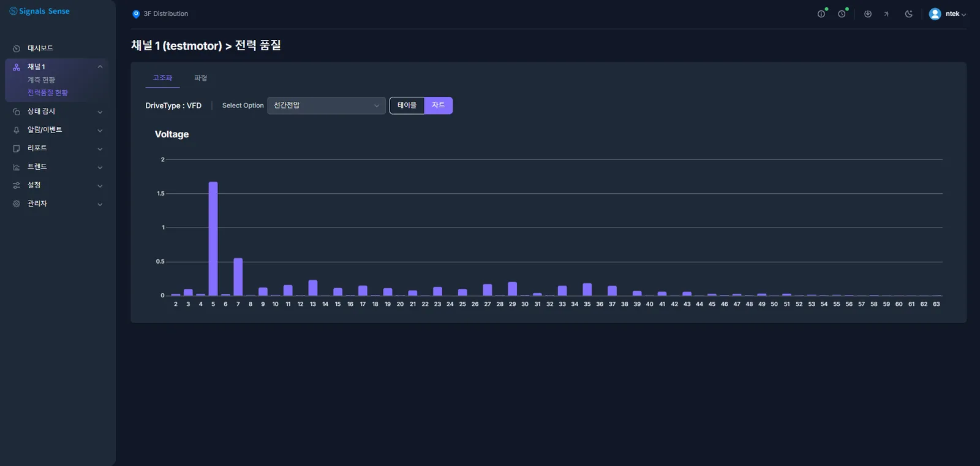Expand the 트렌드 menu chevron
Viewport: 980px width, 466px height.
click(x=100, y=167)
